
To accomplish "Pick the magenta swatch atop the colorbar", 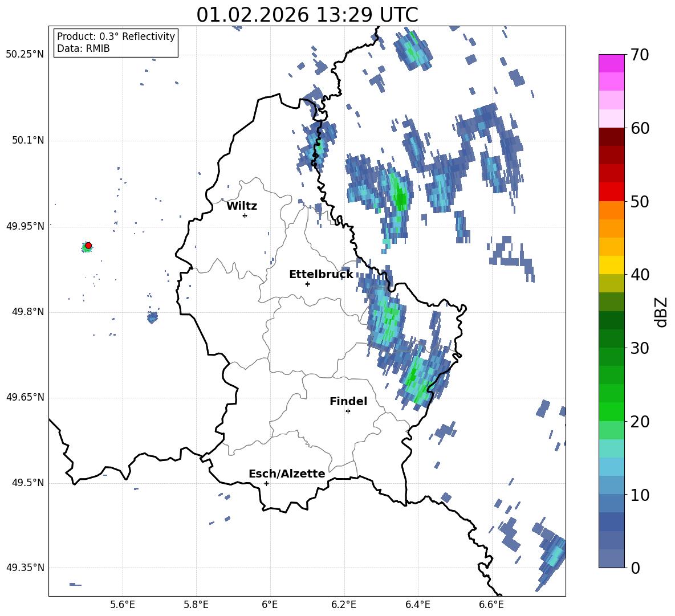I will (x=612, y=64).
